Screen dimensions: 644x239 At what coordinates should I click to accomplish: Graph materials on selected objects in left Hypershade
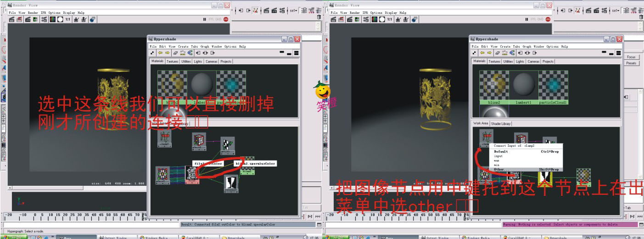pos(190,53)
